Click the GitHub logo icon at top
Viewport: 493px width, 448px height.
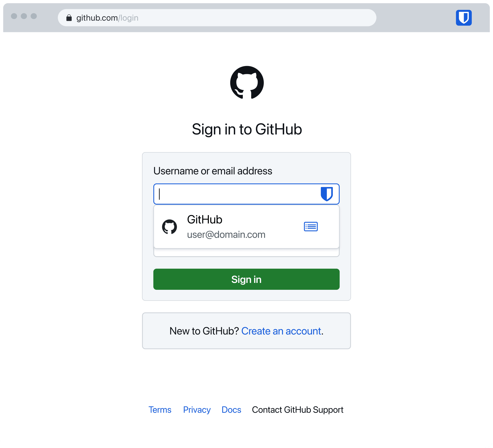coord(246,82)
